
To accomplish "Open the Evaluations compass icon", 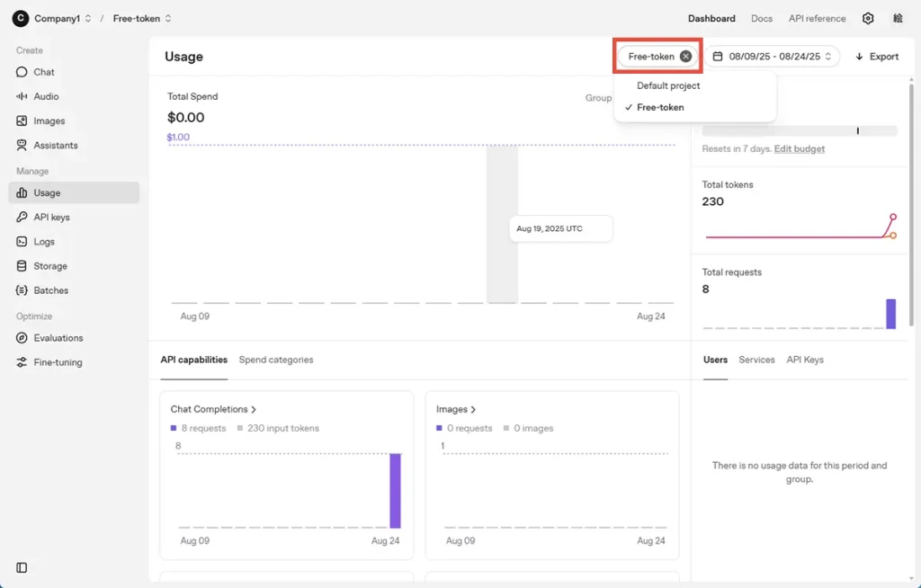I will (22, 338).
